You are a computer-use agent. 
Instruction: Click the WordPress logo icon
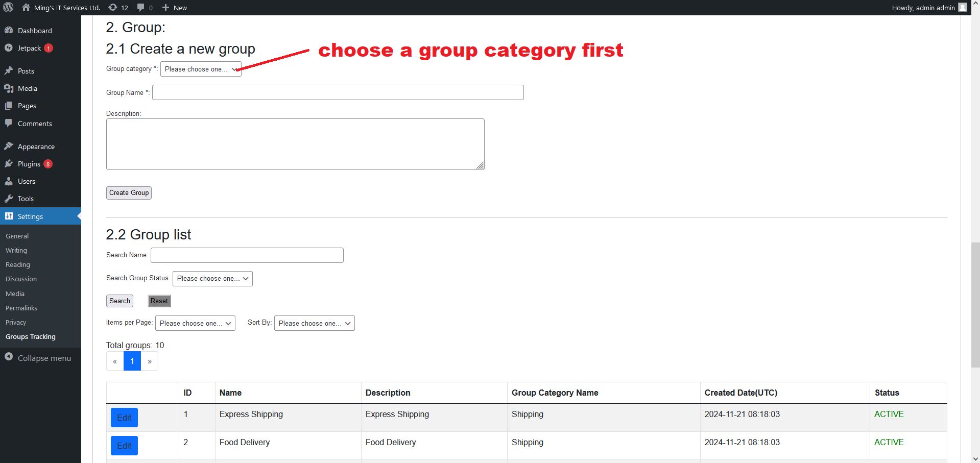pos(8,8)
